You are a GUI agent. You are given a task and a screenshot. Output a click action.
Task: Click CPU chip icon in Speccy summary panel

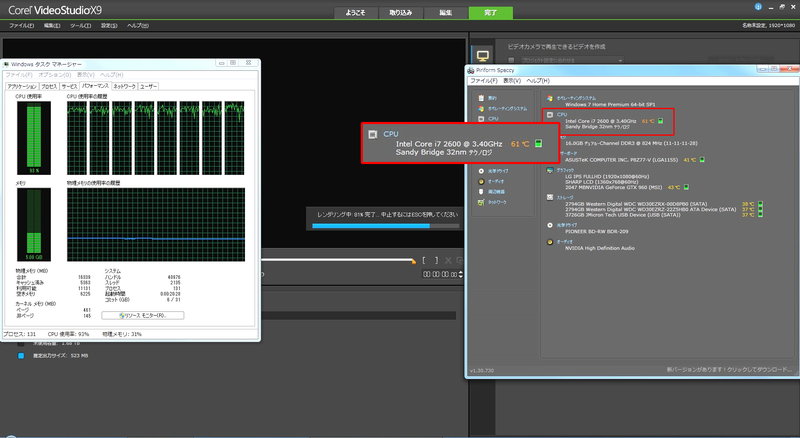(550, 115)
